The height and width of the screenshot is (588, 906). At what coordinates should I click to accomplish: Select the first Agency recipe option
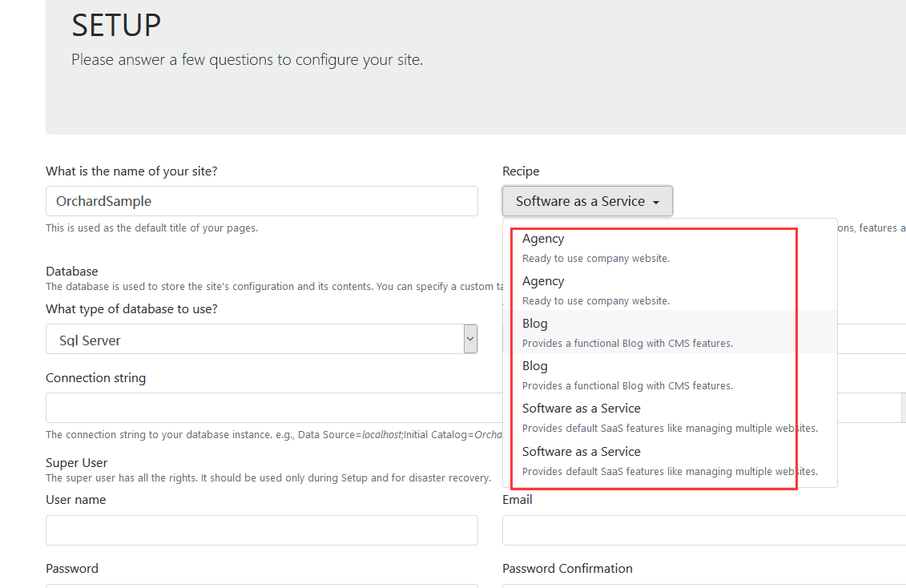click(x=670, y=248)
